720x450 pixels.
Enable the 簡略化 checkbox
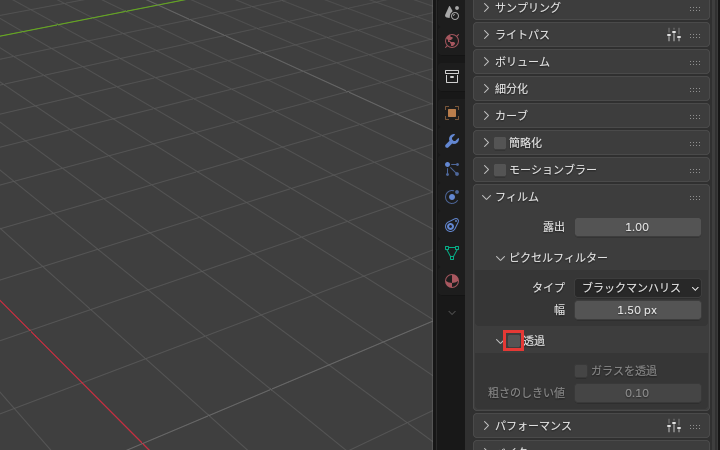pos(500,143)
